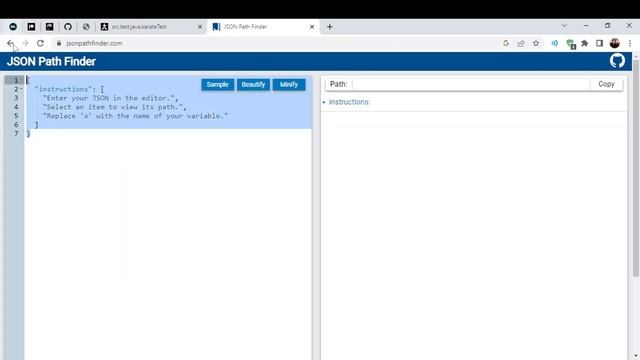
Task: Click the "Enter your JSON in the editor." line
Action: coord(110,98)
